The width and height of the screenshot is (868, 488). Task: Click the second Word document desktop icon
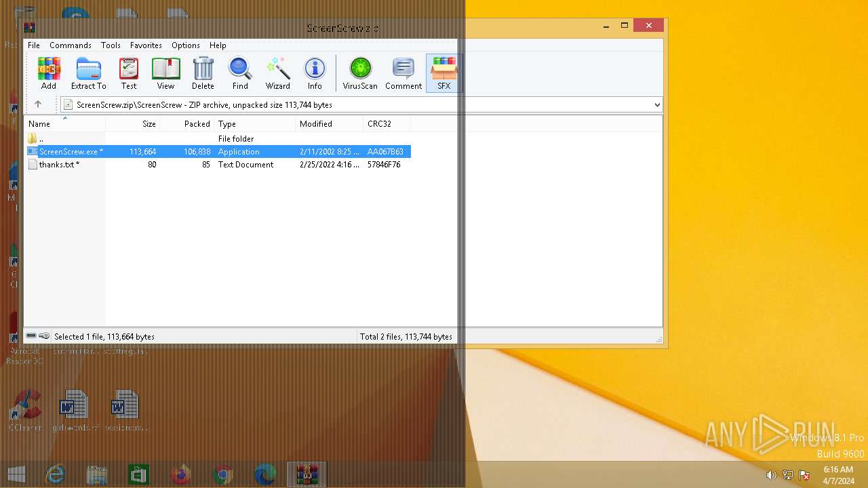pos(125,405)
